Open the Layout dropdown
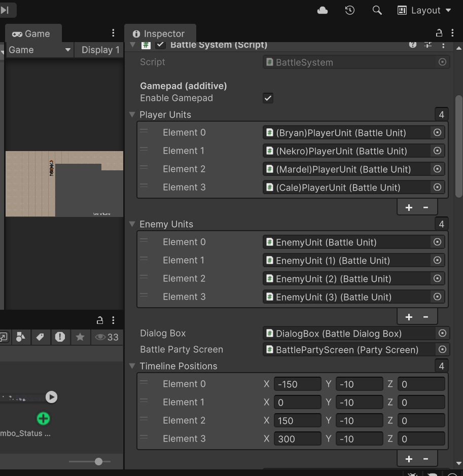The height and width of the screenshot is (476, 463). point(425,10)
